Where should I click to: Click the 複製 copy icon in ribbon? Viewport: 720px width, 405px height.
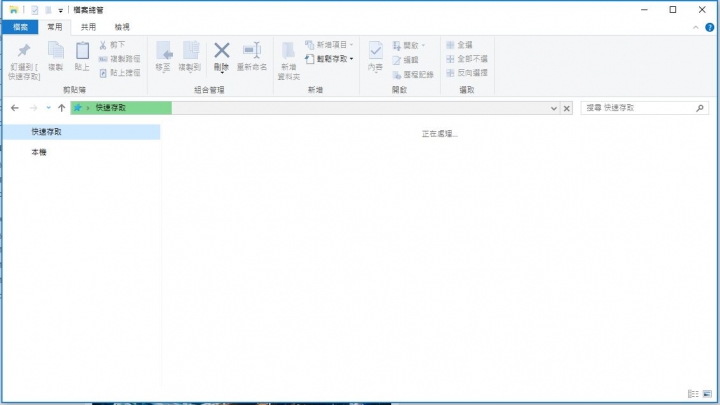56,51
